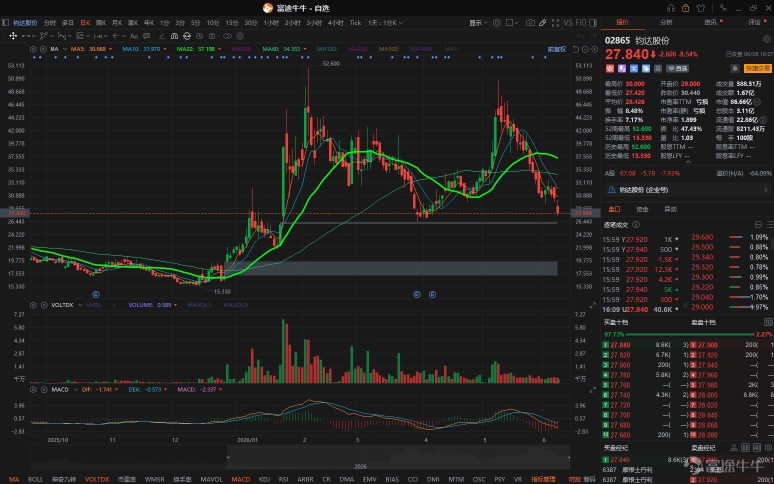
Task: Click the undo arrow above the chart
Action: coord(580,36)
